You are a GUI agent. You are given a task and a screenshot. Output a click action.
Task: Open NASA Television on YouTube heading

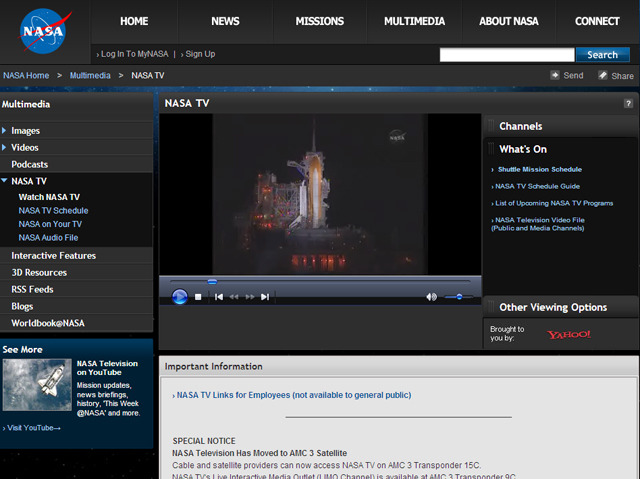[107, 368]
